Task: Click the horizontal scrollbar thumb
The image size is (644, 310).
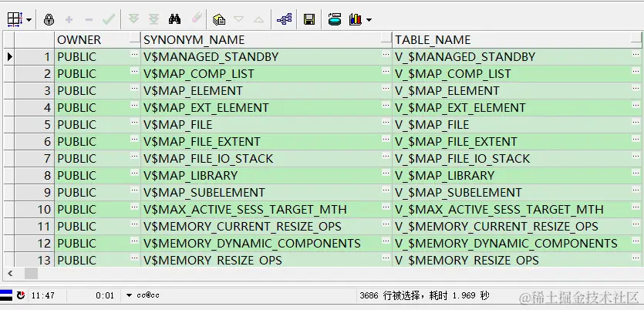Action: [x=31, y=274]
